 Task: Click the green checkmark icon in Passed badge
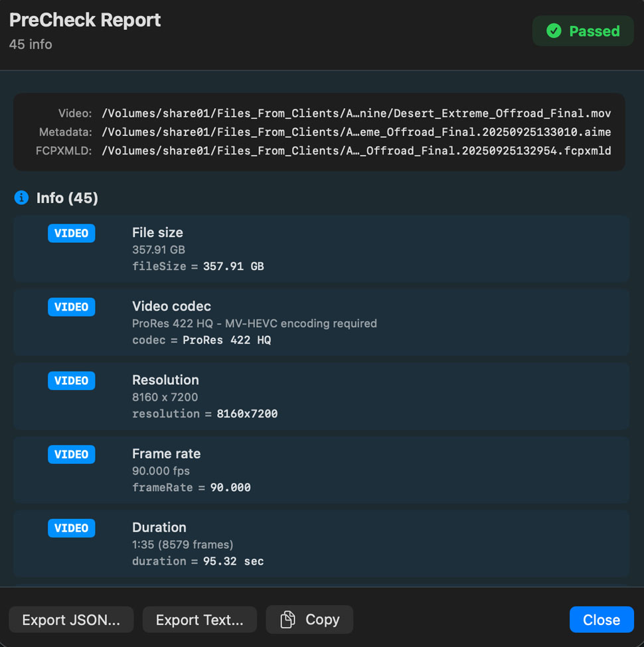click(x=553, y=31)
